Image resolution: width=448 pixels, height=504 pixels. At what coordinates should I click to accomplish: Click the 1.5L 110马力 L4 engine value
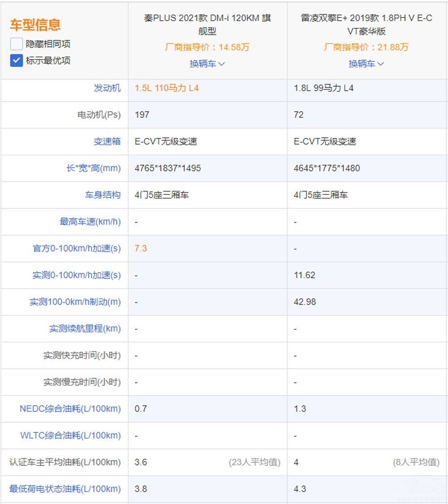point(166,88)
